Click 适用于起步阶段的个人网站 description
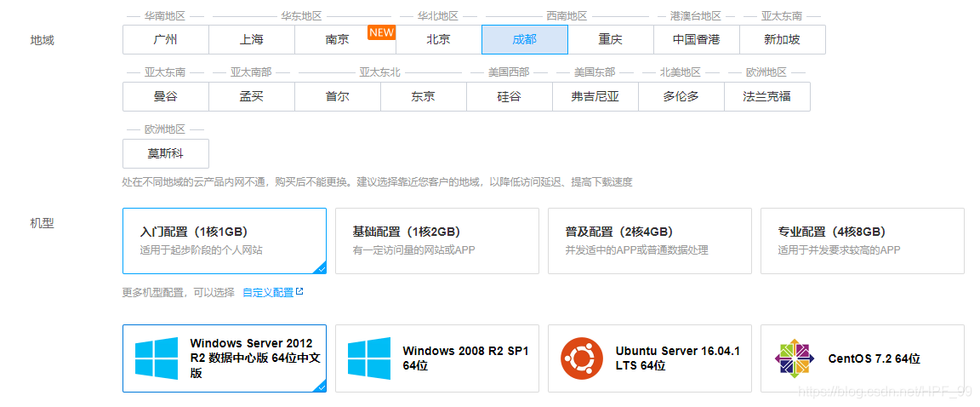Viewport: 980px width, 407px height. tap(202, 250)
